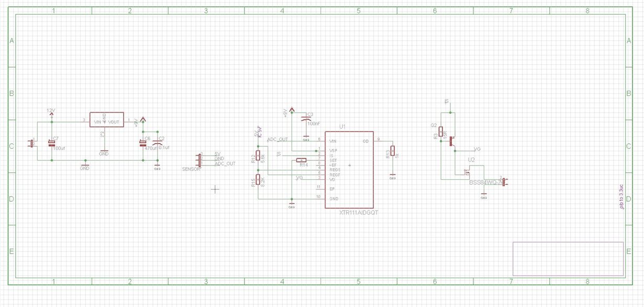644x307 pixels.
Task: Select the SENSOR pin header connector
Action: [x=199, y=161]
